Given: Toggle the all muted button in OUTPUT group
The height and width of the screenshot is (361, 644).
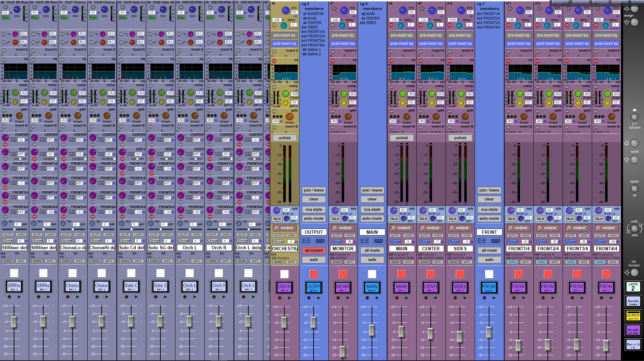Looking at the screenshot, I should (x=314, y=250).
